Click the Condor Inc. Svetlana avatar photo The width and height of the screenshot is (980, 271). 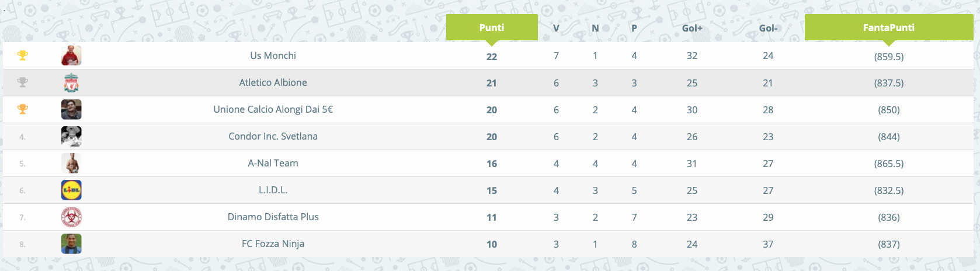[x=71, y=137]
